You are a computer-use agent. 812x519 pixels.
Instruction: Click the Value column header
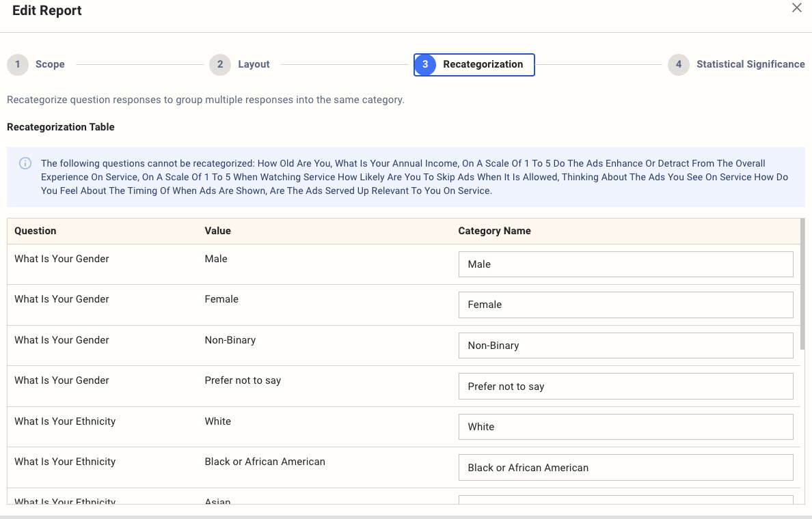coord(217,231)
